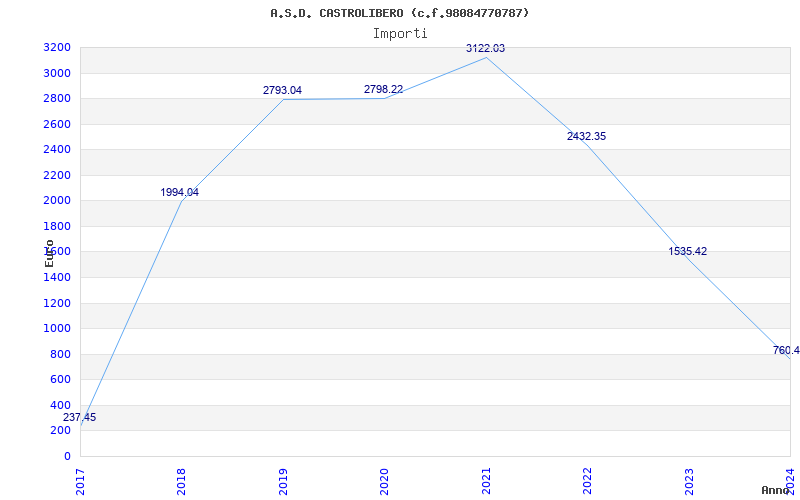Image resolution: width=800 pixels, height=500 pixels.
Task: Select the 760.4 data label
Action: coord(786,350)
